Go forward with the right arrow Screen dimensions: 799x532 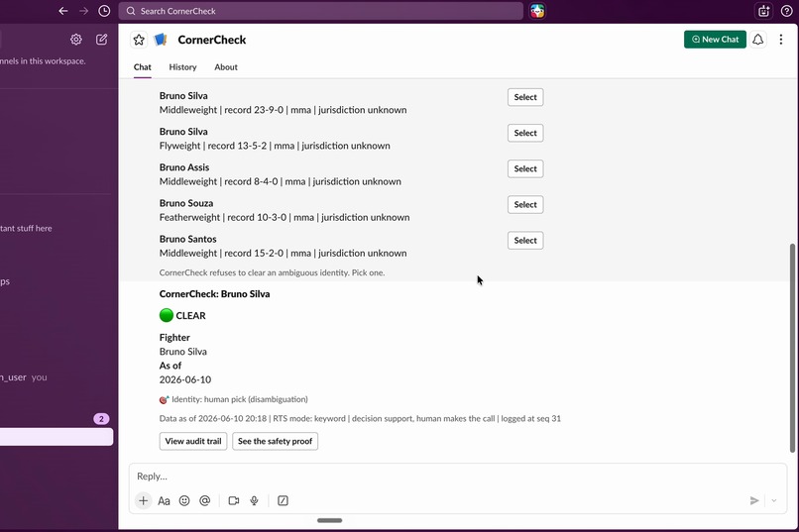[83, 11]
